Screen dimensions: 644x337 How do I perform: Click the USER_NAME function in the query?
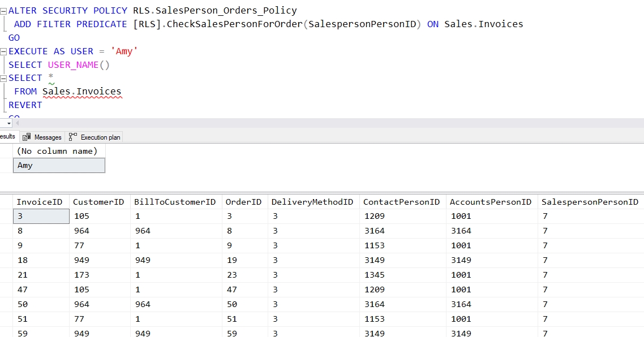click(73, 65)
